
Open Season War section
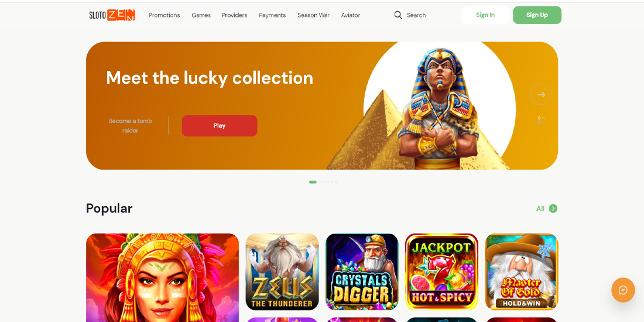(x=313, y=15)
